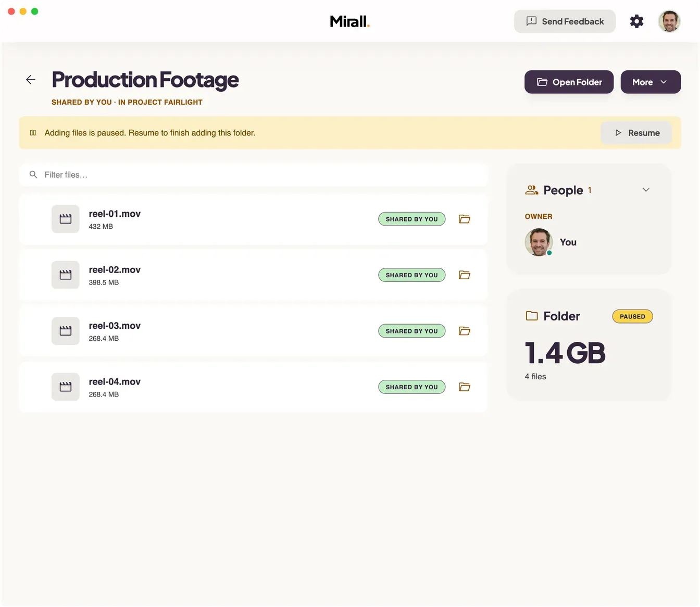Image resolution: width=700 pixels, height=607 pixels.
Task: Click the People group icon
Action: click(531, 190)
